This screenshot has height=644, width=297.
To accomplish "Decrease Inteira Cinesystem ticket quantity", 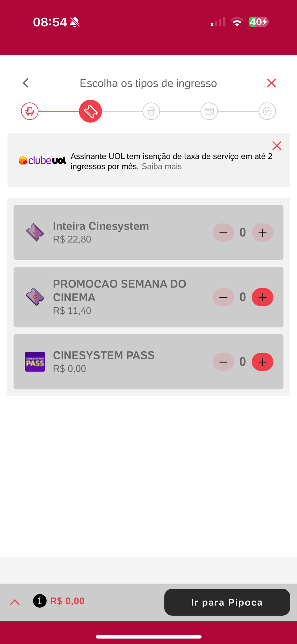I will click(223, 232).
